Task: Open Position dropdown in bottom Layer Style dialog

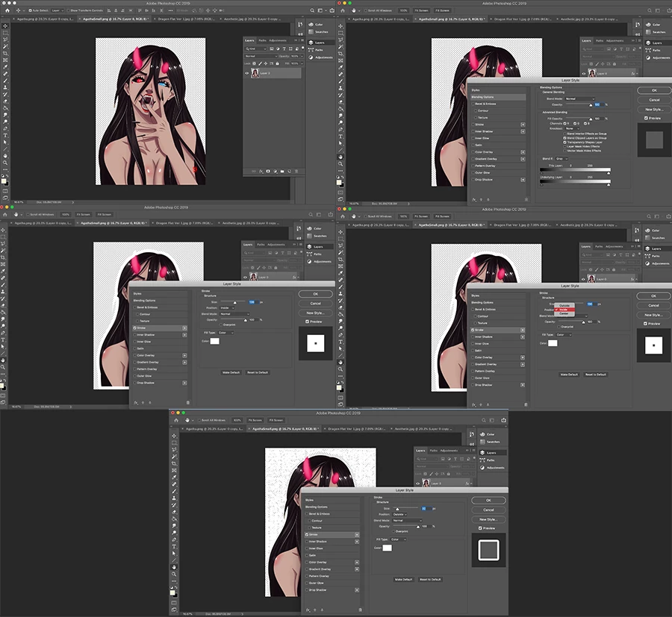Action: coord(399,514)
